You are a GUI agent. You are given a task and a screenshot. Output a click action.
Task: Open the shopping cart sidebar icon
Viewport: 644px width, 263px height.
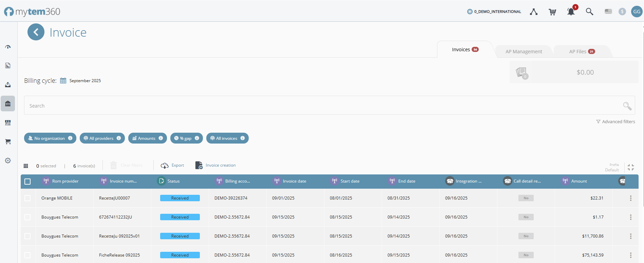[8, 142]
